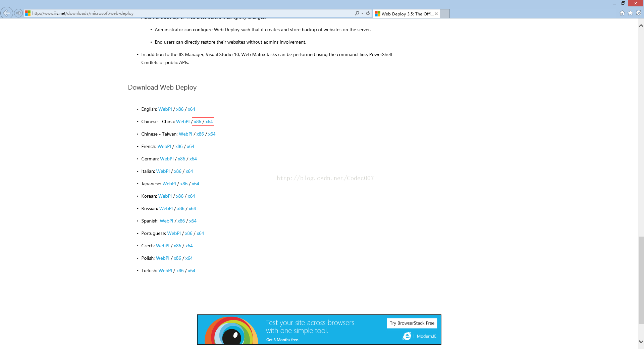Open Japanese WebPI link
The image size is (644, 349).
(x=169, y=184)
